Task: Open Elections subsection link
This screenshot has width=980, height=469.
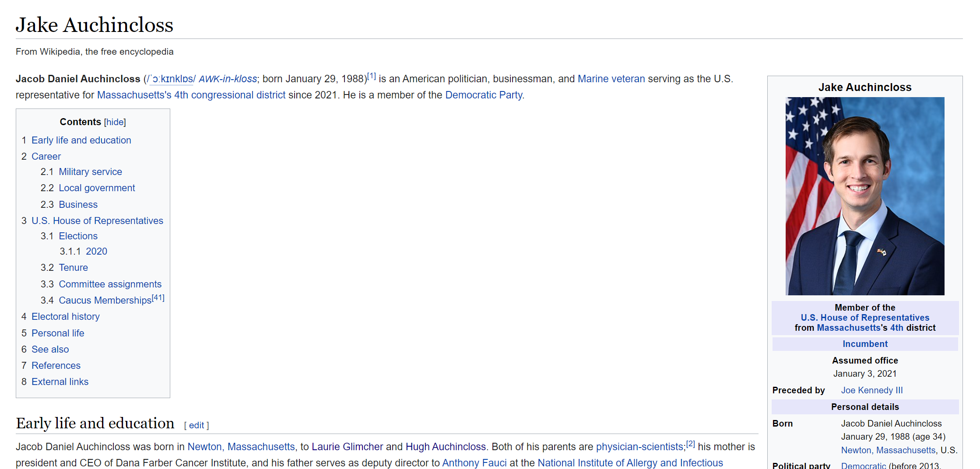Action: (78, 236)
